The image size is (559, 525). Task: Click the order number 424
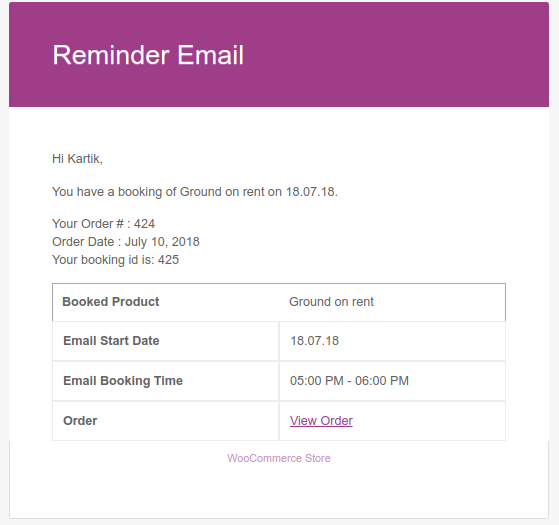(144, 224)
